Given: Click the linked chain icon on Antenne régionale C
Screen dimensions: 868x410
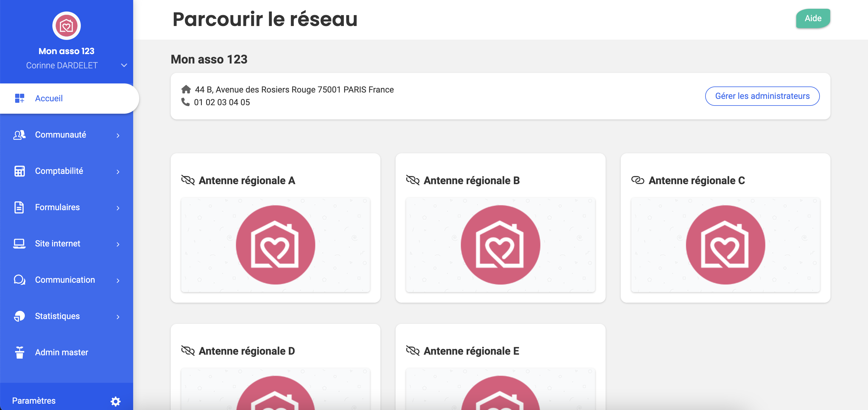Looking at the screenshot, I should [x=637, y=180].
